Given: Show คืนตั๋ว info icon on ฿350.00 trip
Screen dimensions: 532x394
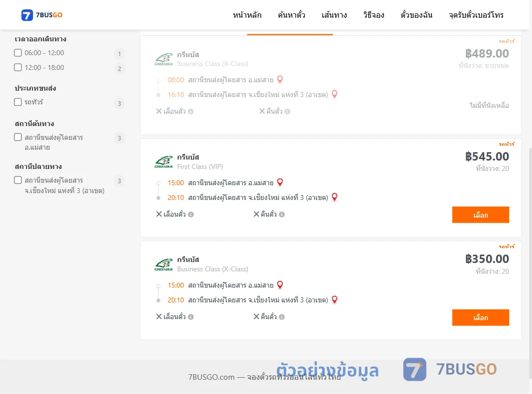Looking at the screenshot, I should [282, 317].
